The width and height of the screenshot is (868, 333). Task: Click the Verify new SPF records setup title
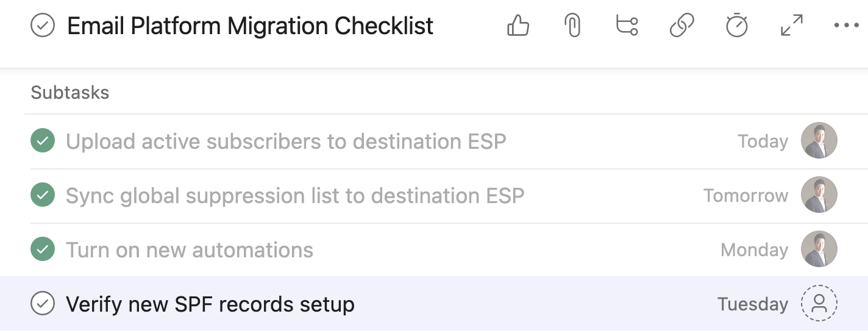click(x=210, y=304)
